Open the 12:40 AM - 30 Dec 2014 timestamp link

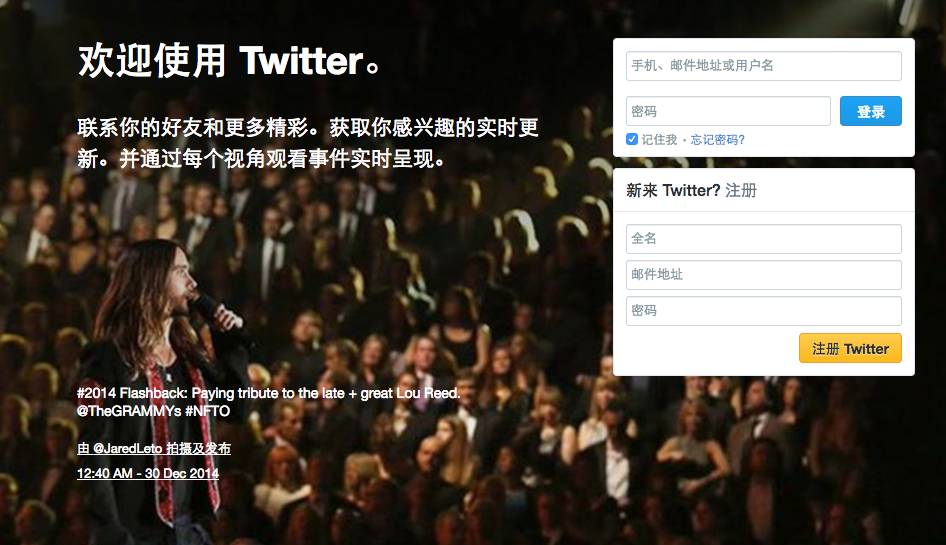[148, 473]
